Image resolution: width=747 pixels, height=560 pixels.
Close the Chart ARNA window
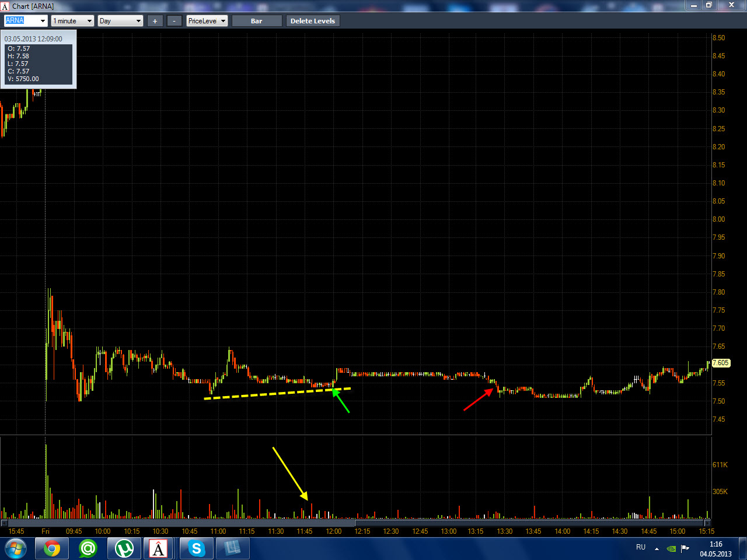(731, 5)
